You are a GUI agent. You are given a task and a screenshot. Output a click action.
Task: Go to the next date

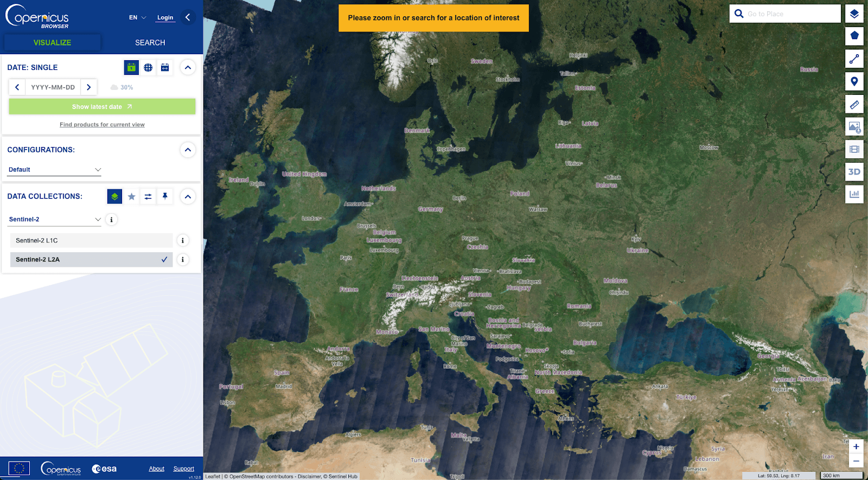click(89, 87)
